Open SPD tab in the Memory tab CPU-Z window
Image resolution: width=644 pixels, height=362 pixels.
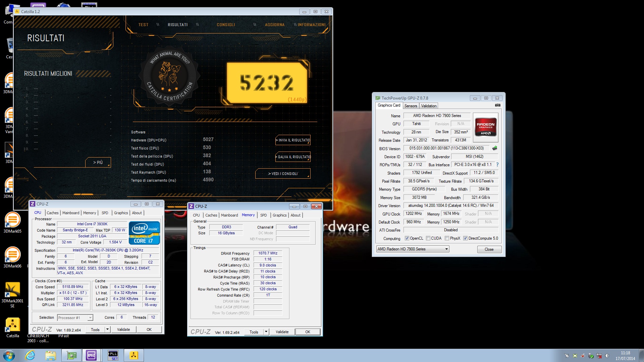(264, 215)
